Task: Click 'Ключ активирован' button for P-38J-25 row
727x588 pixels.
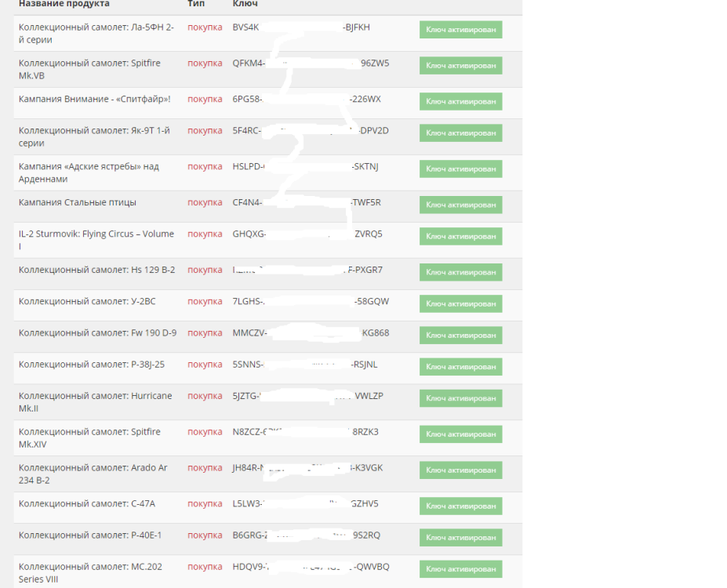Action: click(460, 367)
